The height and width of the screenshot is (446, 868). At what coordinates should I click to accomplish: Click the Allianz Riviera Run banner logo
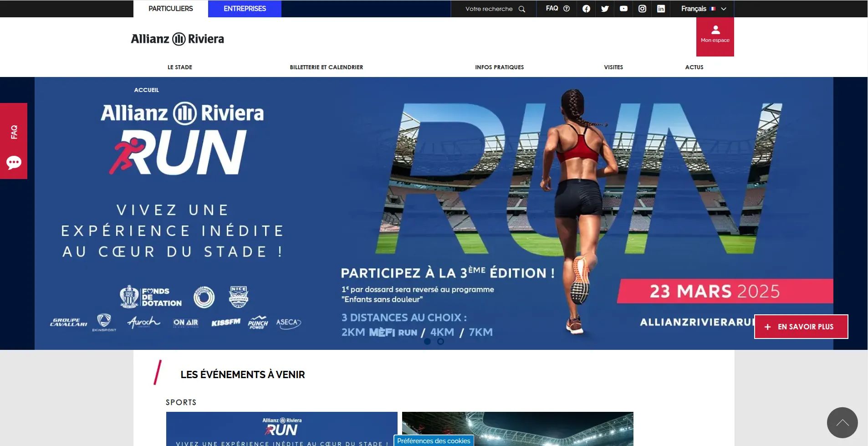(x=182, y=138)
